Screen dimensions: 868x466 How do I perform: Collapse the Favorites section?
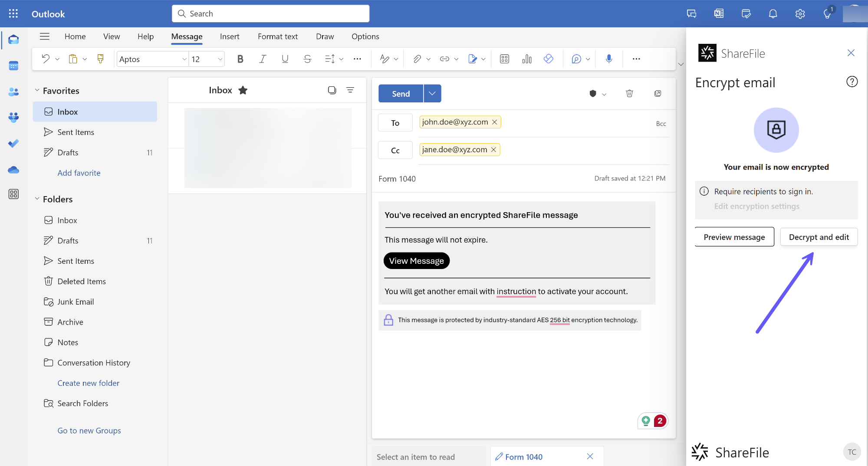(x=37, y=90)
